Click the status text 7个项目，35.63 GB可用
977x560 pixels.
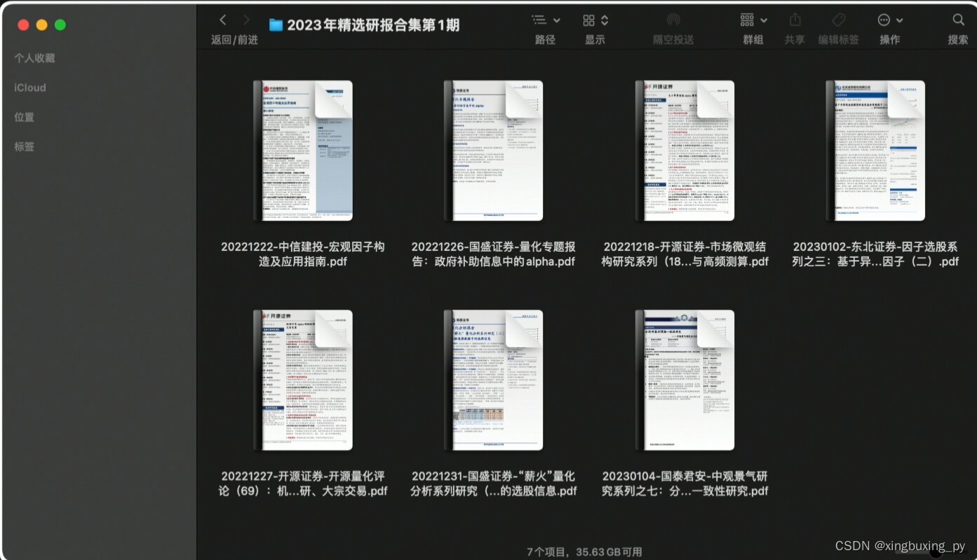tap(585, 552)
